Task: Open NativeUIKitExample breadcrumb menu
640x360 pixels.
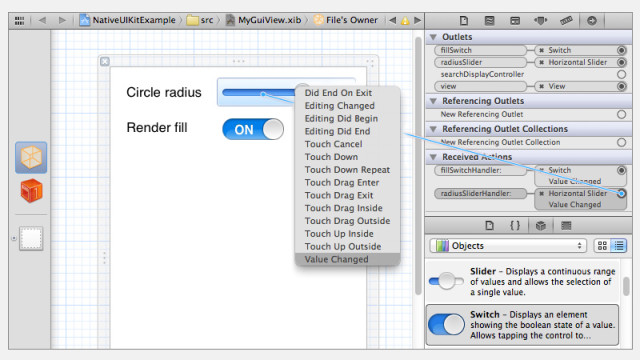Action: click(x=127, y=20)
